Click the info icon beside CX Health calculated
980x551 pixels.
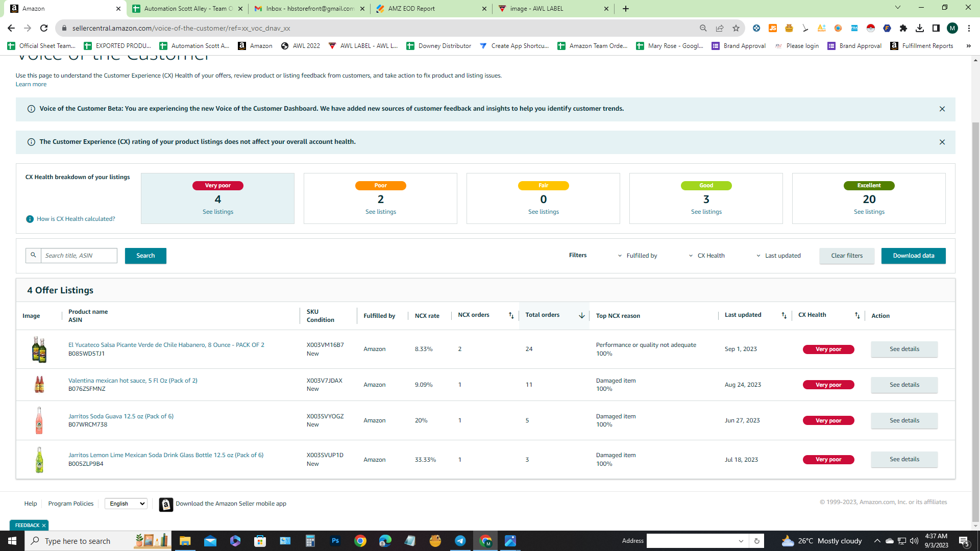pyautogui.click(x=30, y=219)
